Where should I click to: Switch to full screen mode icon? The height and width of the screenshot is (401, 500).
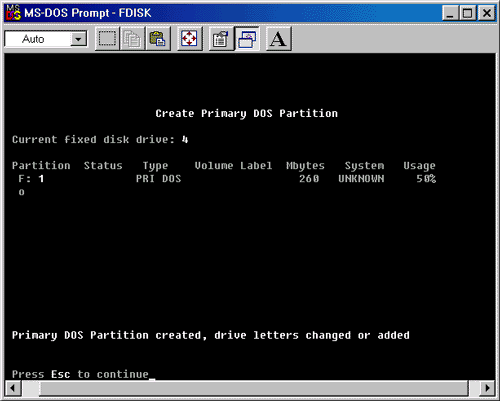(x=189, y=39)
